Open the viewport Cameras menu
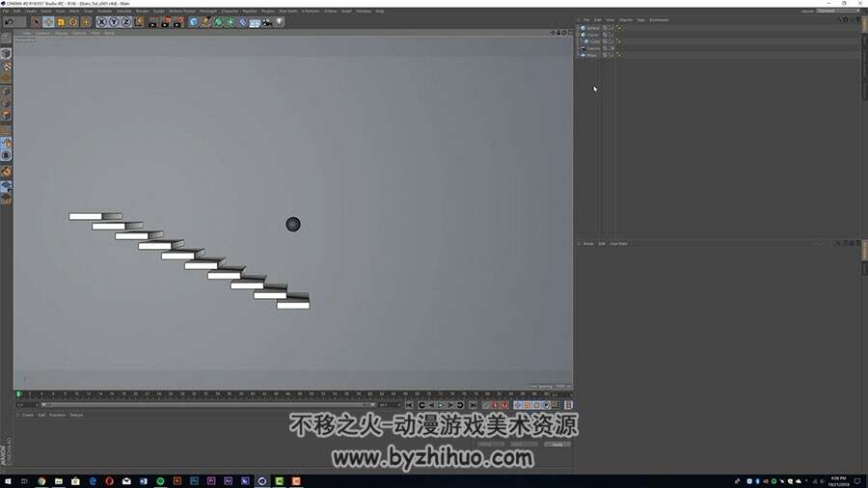This screenshot has width=868, height=488. (x=42, y=33)
